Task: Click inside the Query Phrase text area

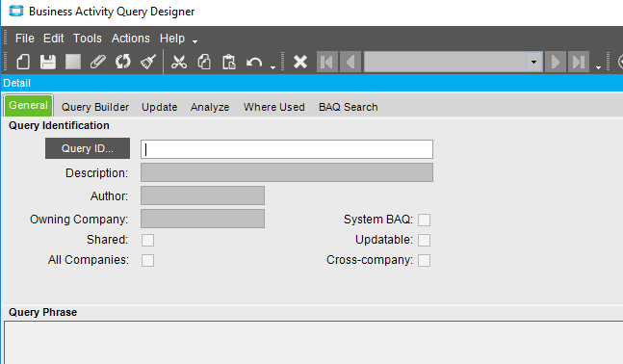Action: coord(314,343)
